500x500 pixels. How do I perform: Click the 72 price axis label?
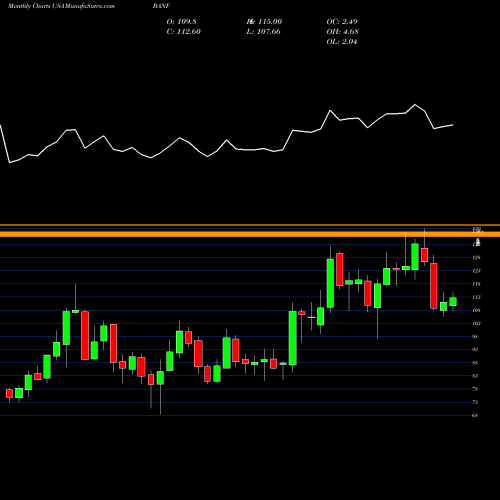[475, 402]
